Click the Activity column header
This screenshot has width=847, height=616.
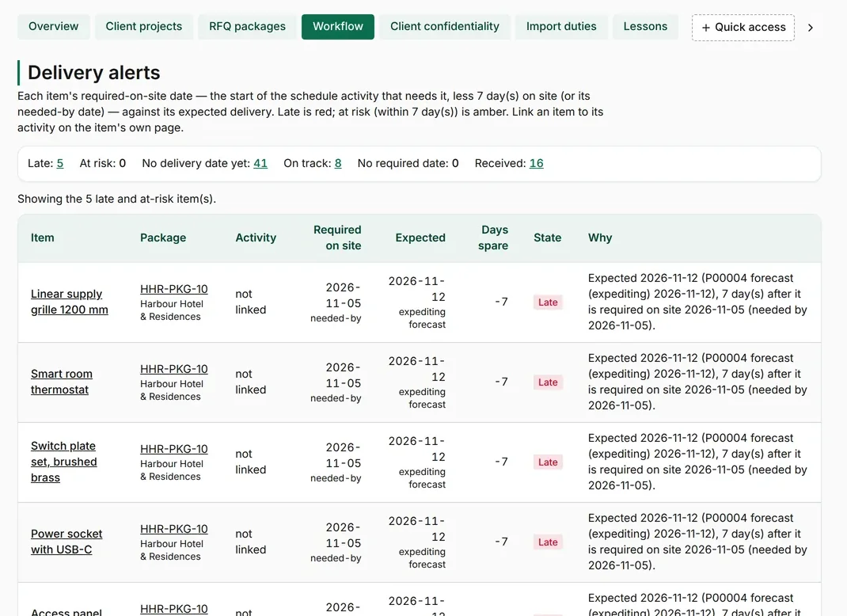click(256, 238)
